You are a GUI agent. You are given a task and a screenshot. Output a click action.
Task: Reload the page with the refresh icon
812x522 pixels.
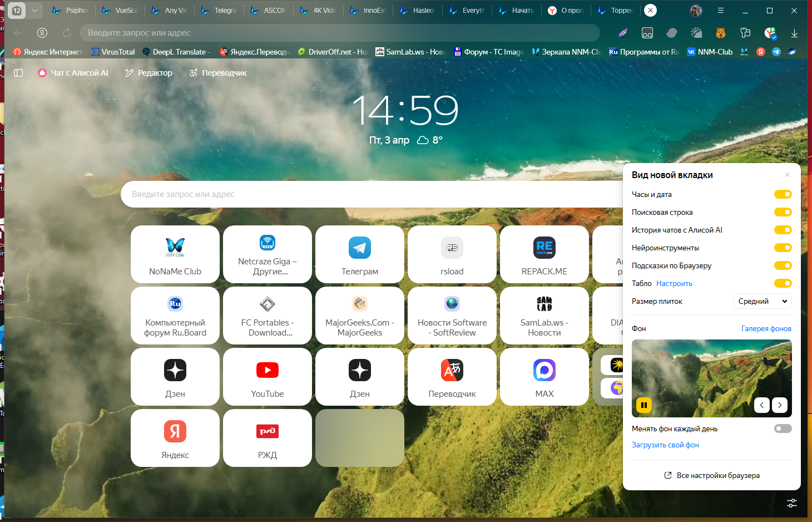click(67, 33)
